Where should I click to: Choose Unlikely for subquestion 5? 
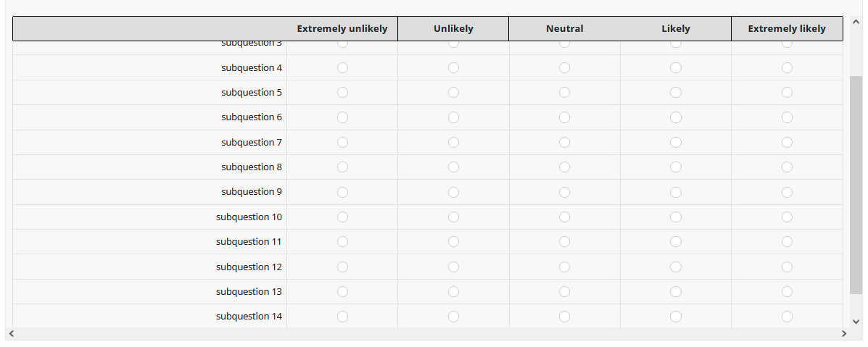(x=453, y=92)
